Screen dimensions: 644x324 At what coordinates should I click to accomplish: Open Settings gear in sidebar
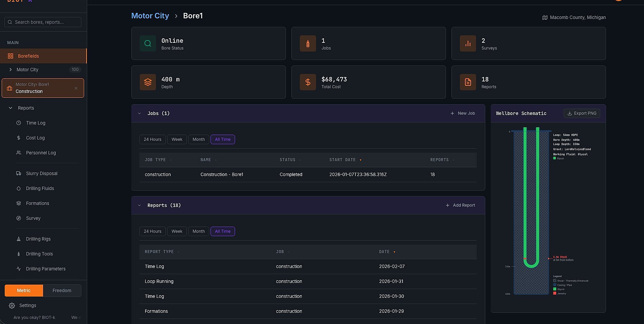point(12,306)
